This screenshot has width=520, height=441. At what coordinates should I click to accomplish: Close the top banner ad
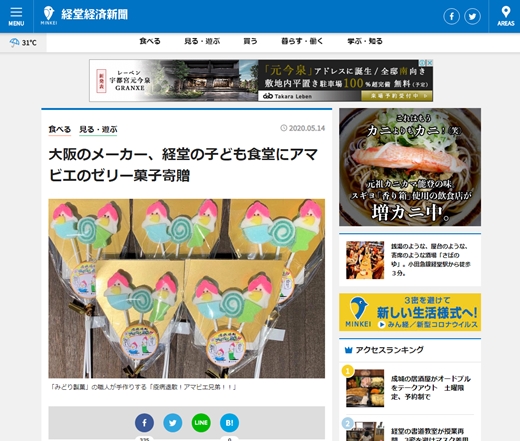coord(430,63)
